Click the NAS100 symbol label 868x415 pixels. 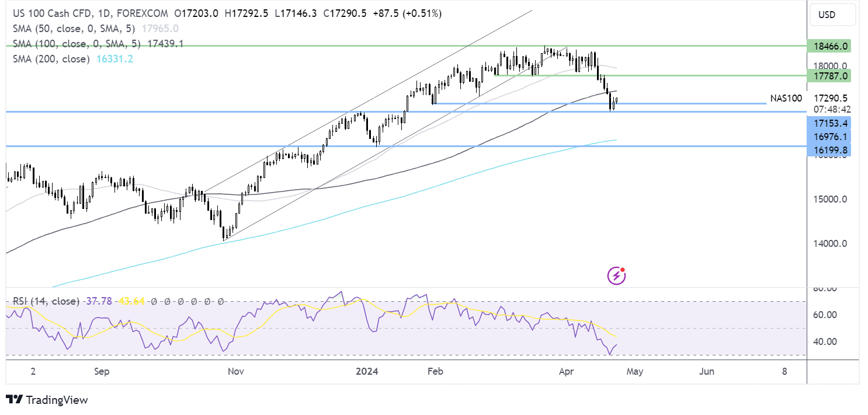click(786, 99)
